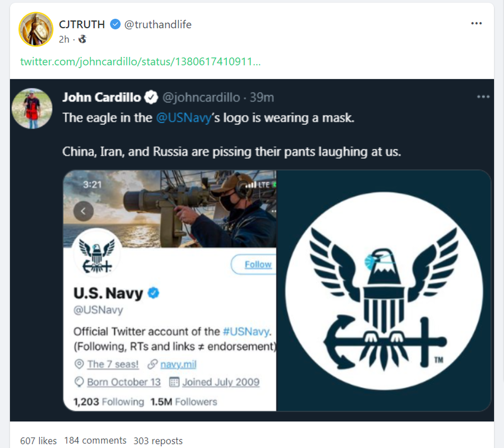Open the 184 comments
Image resolution: width=504 pixels, height=448 pixels.
[95, 441]
